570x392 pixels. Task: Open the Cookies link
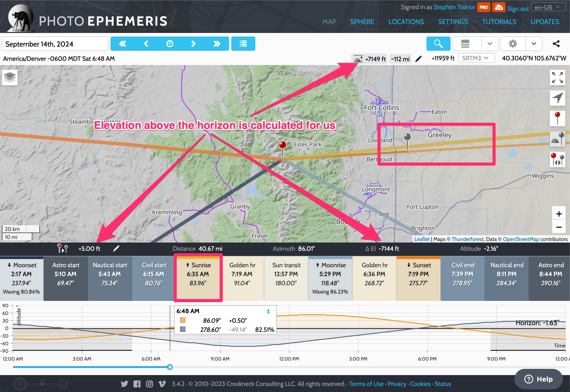(420, 384)
